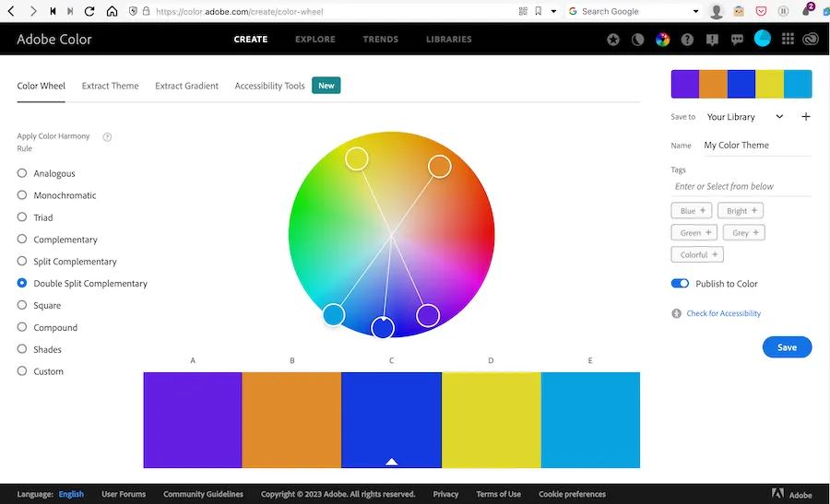
Task: Open the EXPLORE menu
Action: [315, 39]
